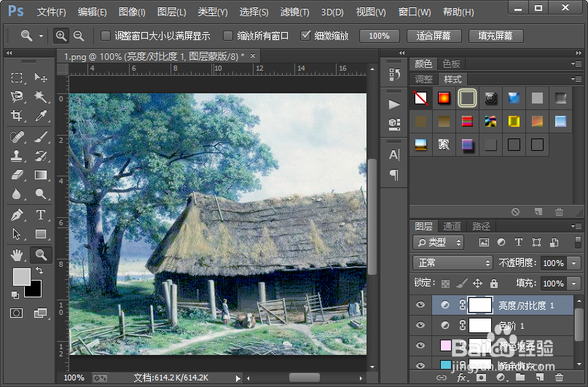Select the Crop tool
Screen dimensions: 588x387
click(17, 115)
